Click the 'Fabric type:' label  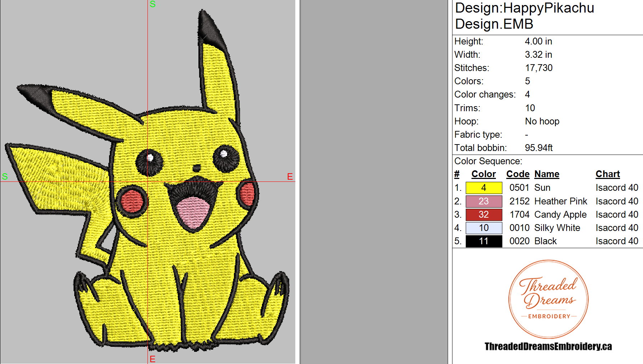coord(478,134)
